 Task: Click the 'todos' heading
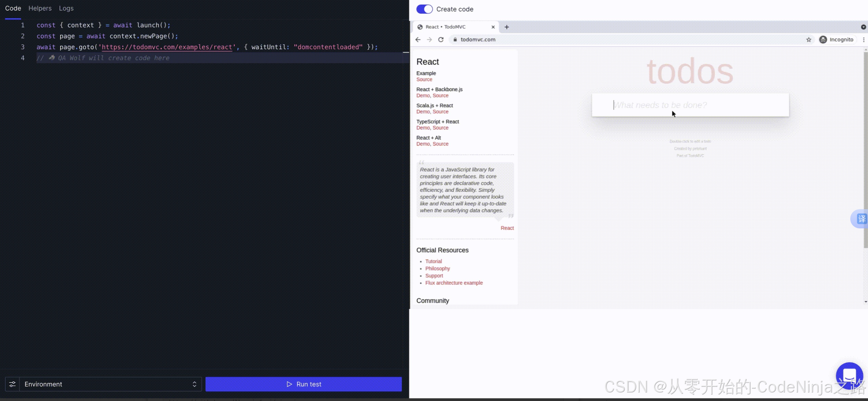[x=690, y=71]
